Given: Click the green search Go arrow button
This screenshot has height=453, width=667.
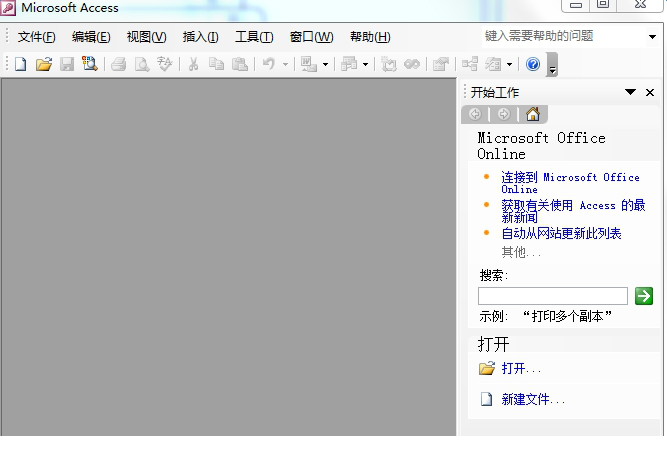Looking at the screenshot, I should point(644,296).
